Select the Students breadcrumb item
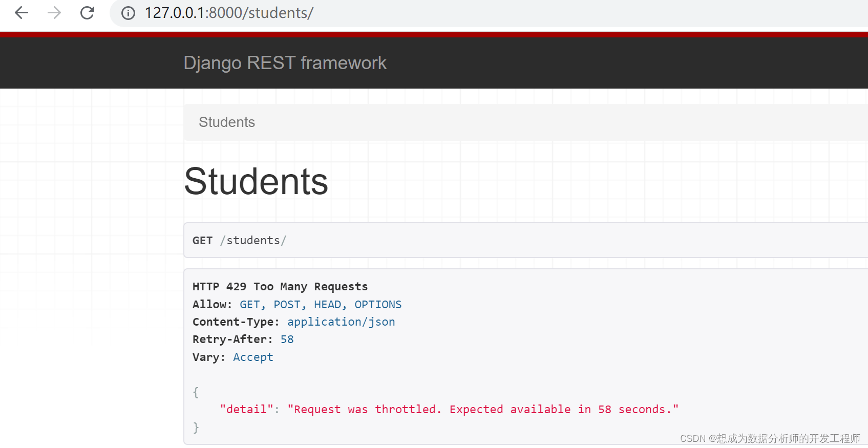The height and width of the screenshot is (448, 868). pyautogui.click(x=227, y=122)
